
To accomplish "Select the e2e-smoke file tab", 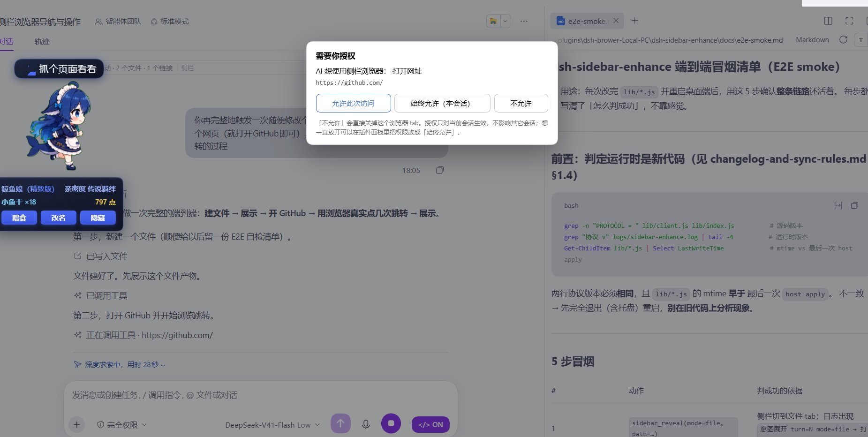I will pyautogui.click(x=587, y=21).
